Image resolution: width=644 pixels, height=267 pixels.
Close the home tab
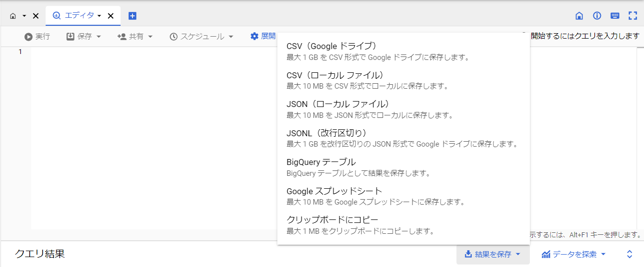(36, 16)
